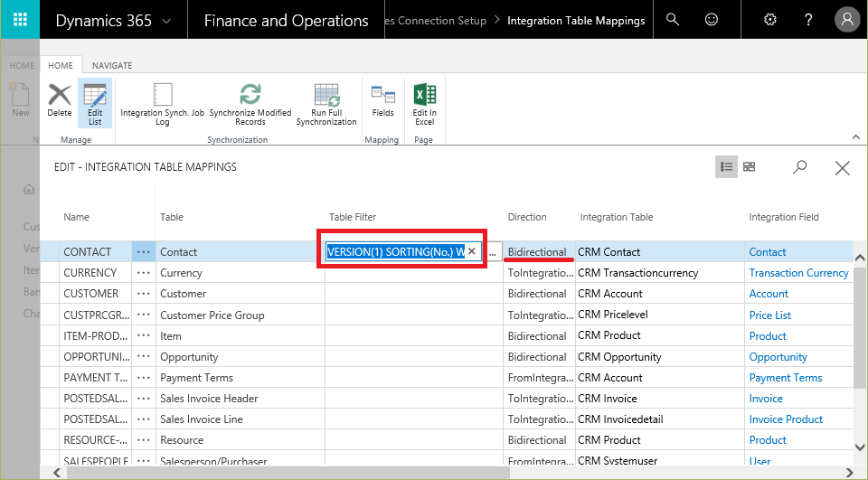Click the Finance and Operations title
The width and height of the screenshot is (868, 480).
click(x=287, y=21)
